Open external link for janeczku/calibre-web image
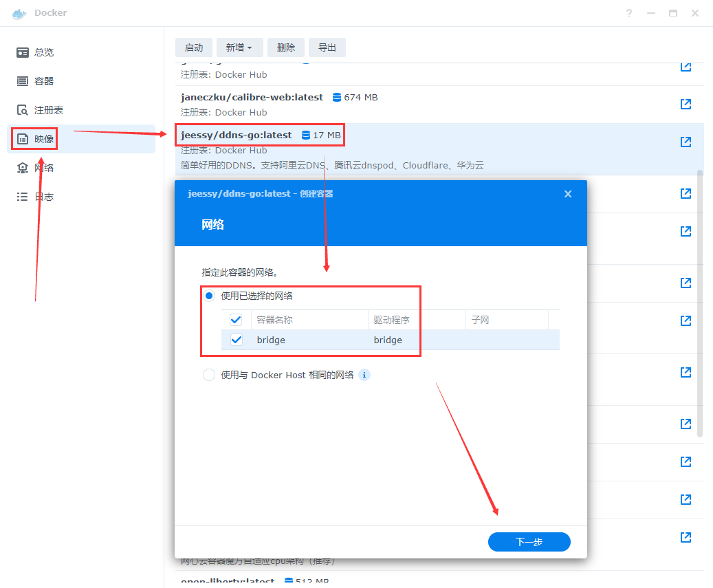 pyautogui.click(x=685, y=104)
